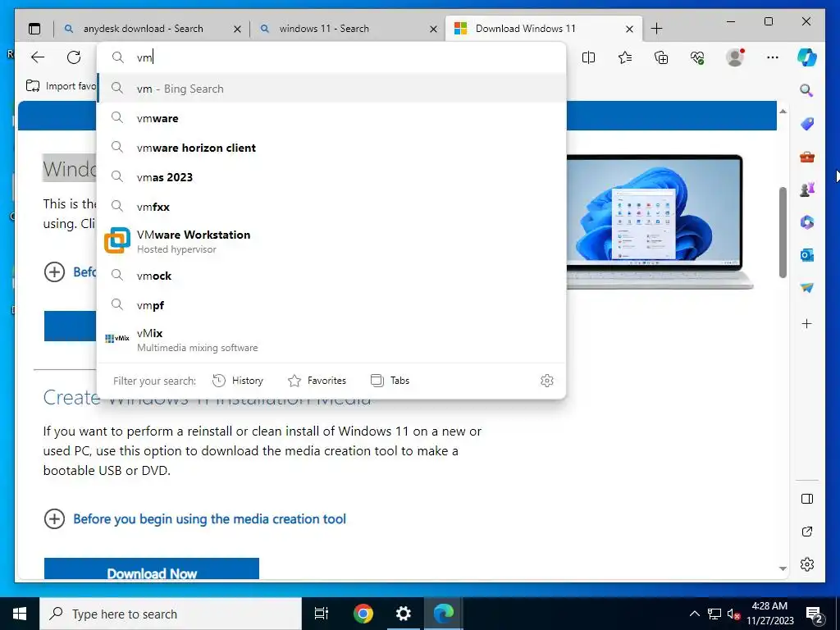The width and height of the screenshot is (840, 630).
Task: Click the vertical scrollbar thumb
Action: [x=783, y=232]
